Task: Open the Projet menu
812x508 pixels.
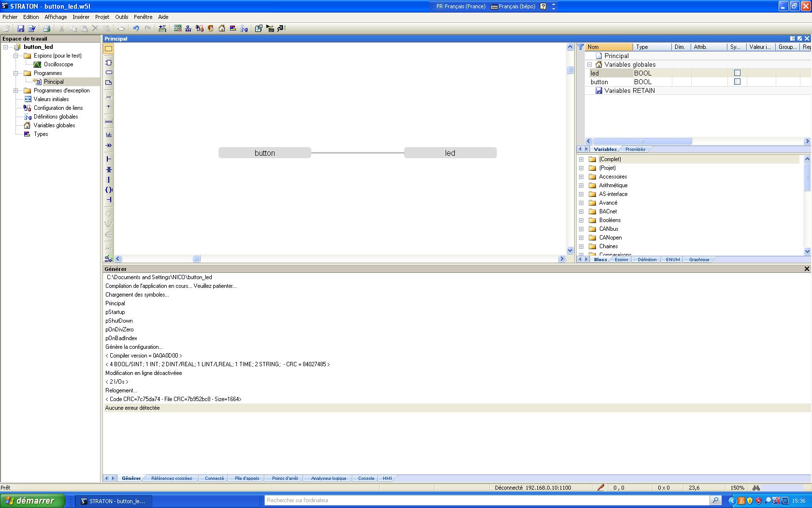Action: coord(102,17)
